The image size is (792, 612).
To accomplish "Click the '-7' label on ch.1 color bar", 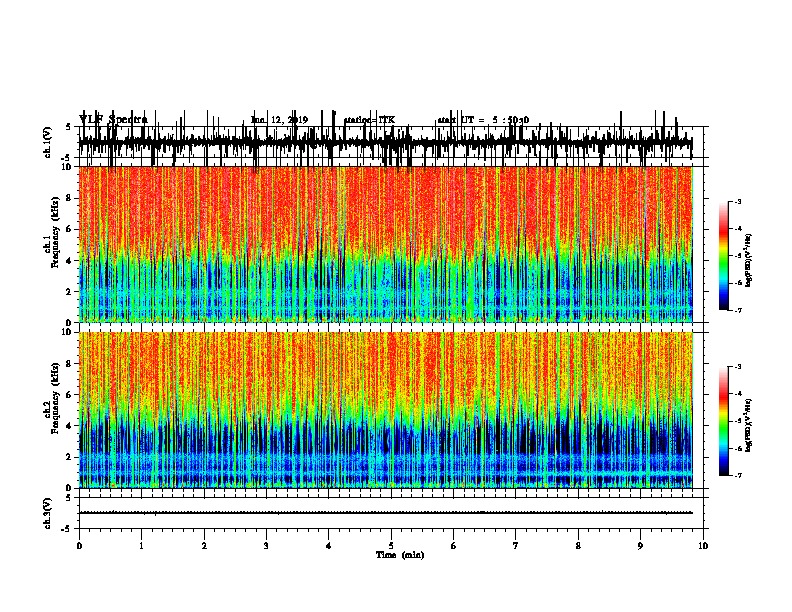I will (x=738, y=310).
